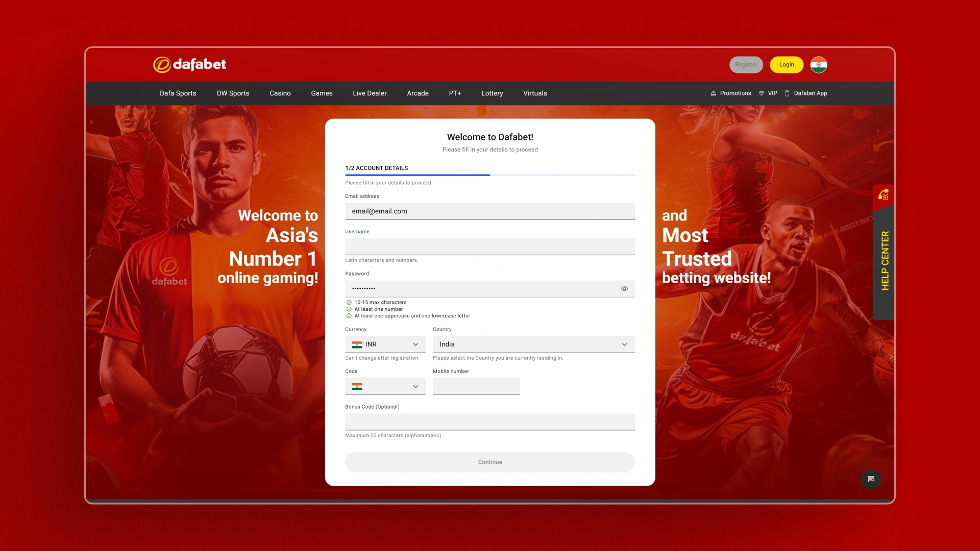Open OW Sports menu
The width and height of the screenshot is (980, 551).
click(233, 93)
